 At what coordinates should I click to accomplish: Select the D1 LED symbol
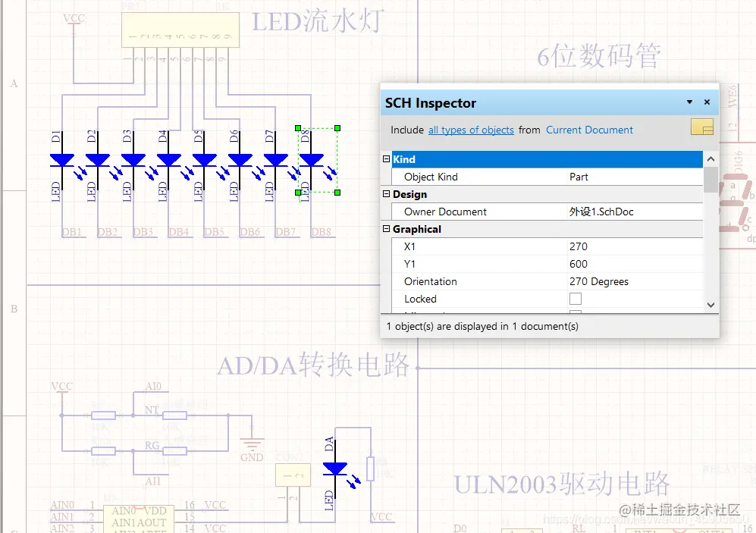click(61, 161)
